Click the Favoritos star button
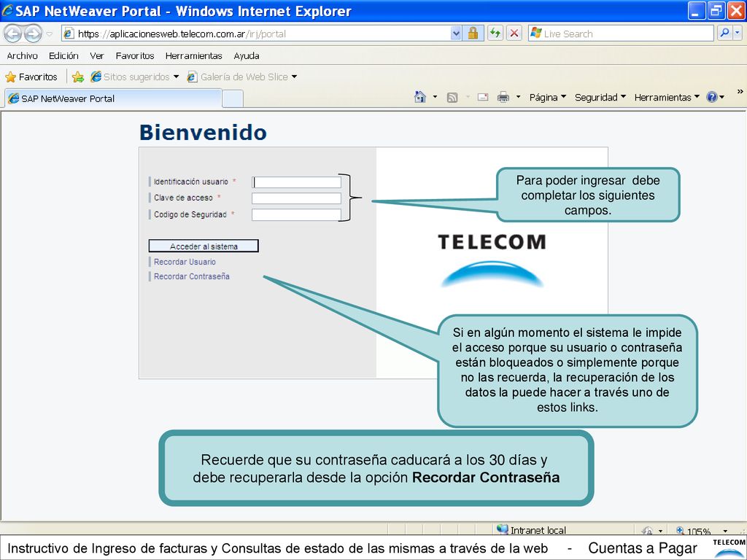This screenshot has width=747, height=560. (x=31, y=77)
